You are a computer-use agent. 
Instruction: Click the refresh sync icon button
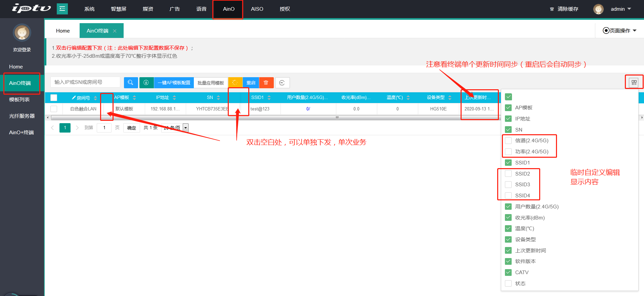pos(282,83)
